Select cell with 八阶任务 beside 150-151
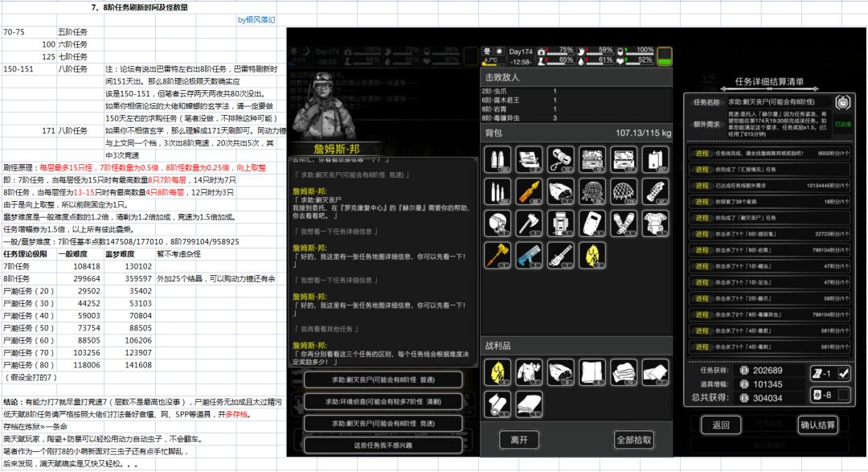Viewport: 868px width, 472px height. (x=79, y=69)
